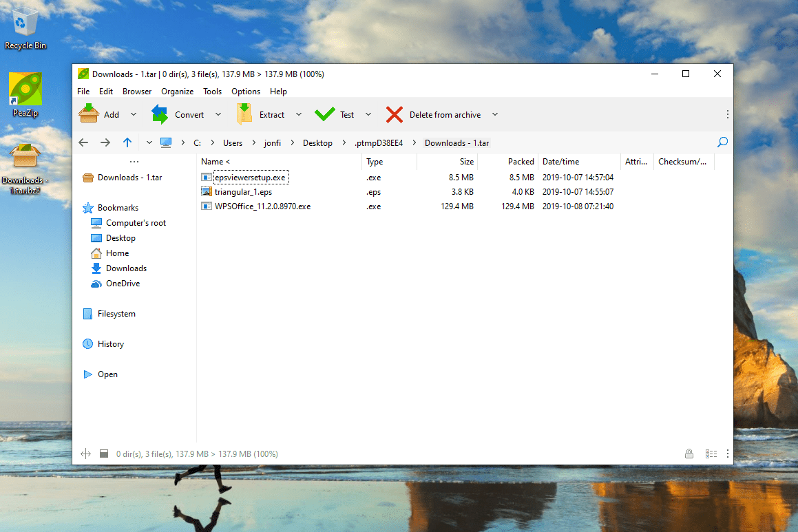This screenshot has width=798, height=532.
Task: Sort by the Date/time column header
Action: click(579, 162)
